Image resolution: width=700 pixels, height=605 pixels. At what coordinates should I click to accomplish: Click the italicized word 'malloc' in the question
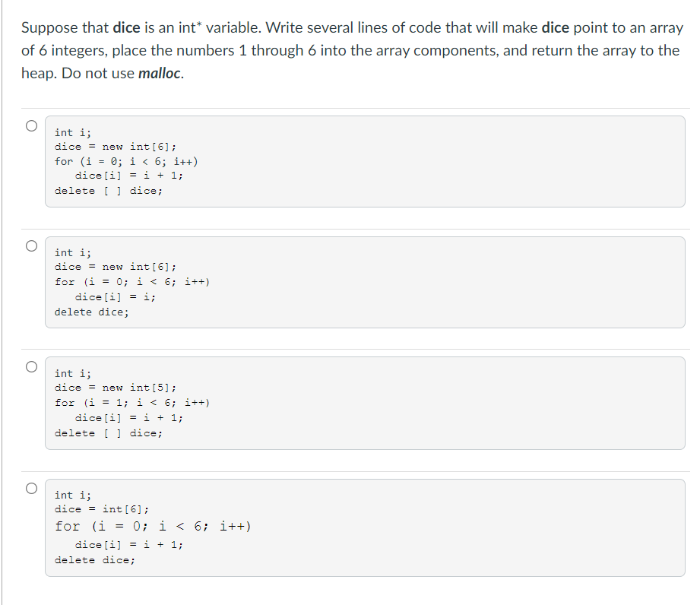pyautogui.click(x=160, y=74)
